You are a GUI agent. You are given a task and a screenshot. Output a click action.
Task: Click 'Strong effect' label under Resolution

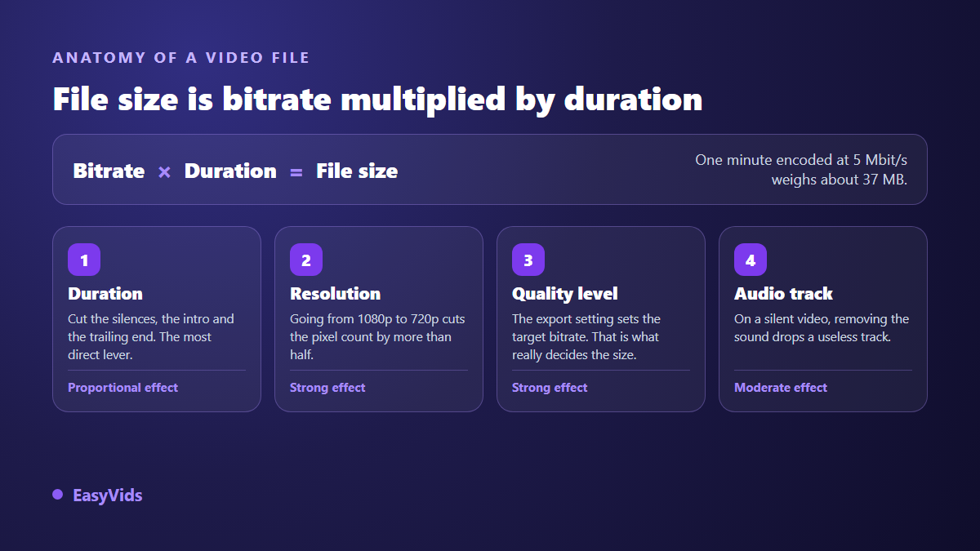(x=327, y=388)
